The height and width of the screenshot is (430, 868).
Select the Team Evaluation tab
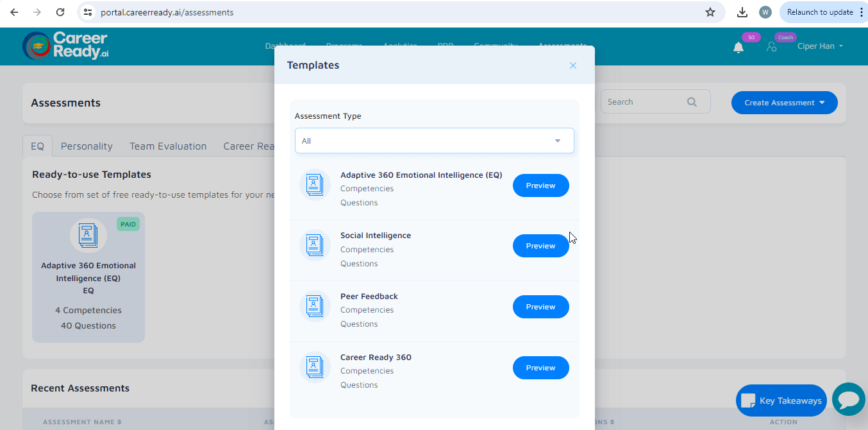point(168,146)
